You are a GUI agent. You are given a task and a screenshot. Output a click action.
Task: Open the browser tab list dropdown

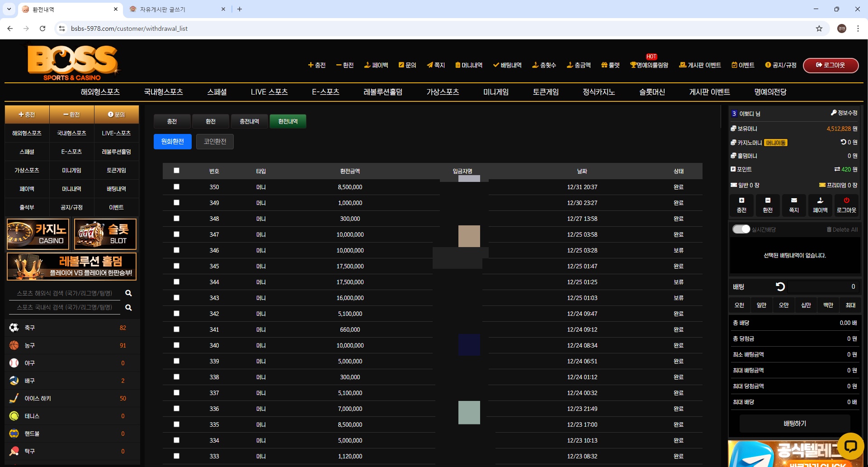point(9,9)
